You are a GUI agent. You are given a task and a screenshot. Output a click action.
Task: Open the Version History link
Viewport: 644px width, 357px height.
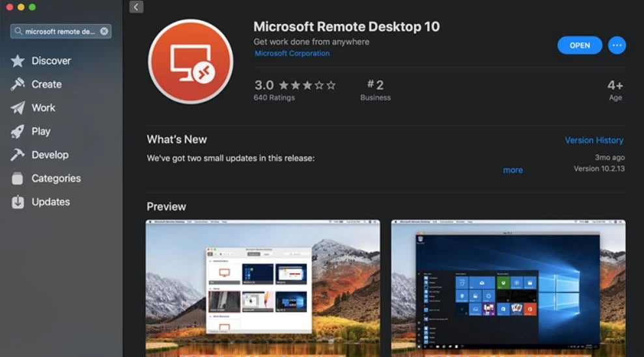click(594, 140)
